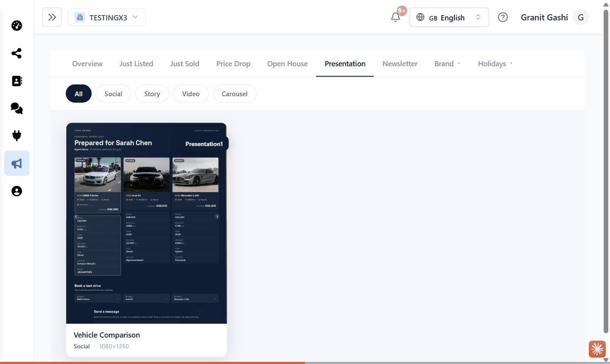
Task: Filter templates by Video
Action: 191,94
